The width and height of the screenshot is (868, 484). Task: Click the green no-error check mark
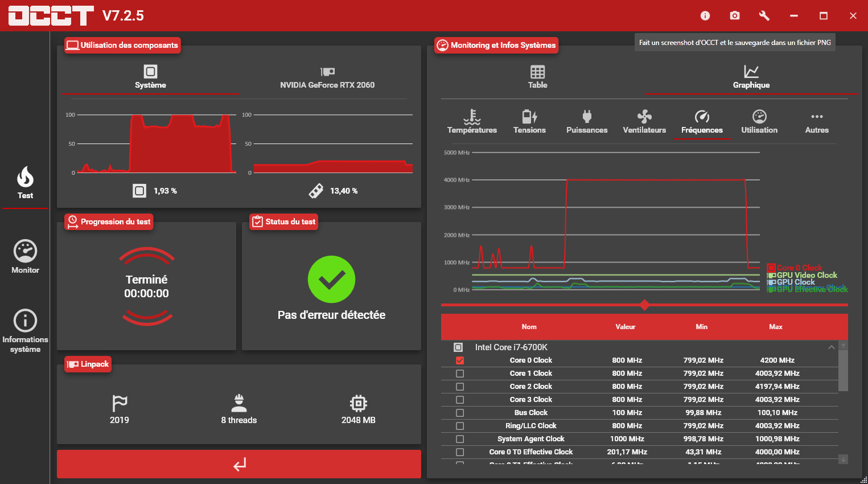tap(331, 280)
